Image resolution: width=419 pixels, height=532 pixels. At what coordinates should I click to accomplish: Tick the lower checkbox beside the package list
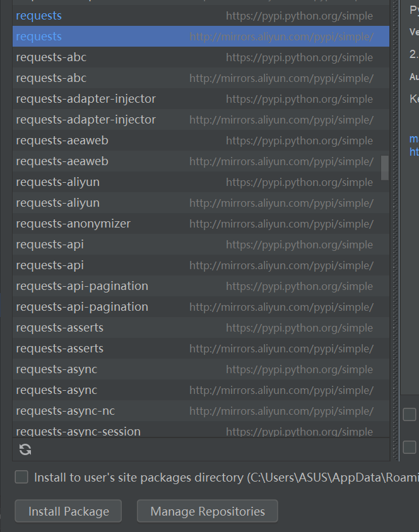pyautogui.click(x=410, y=447)
